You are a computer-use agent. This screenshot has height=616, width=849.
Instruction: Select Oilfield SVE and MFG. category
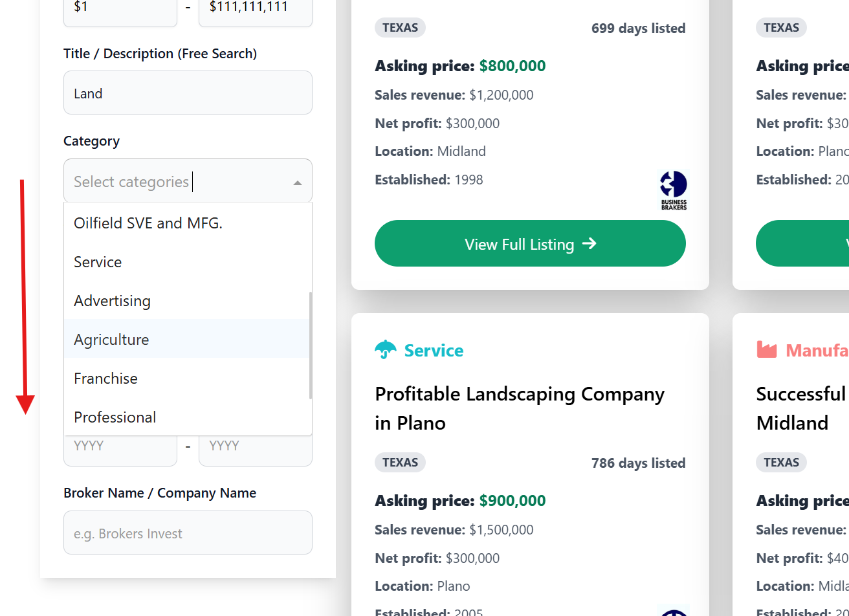148,223
